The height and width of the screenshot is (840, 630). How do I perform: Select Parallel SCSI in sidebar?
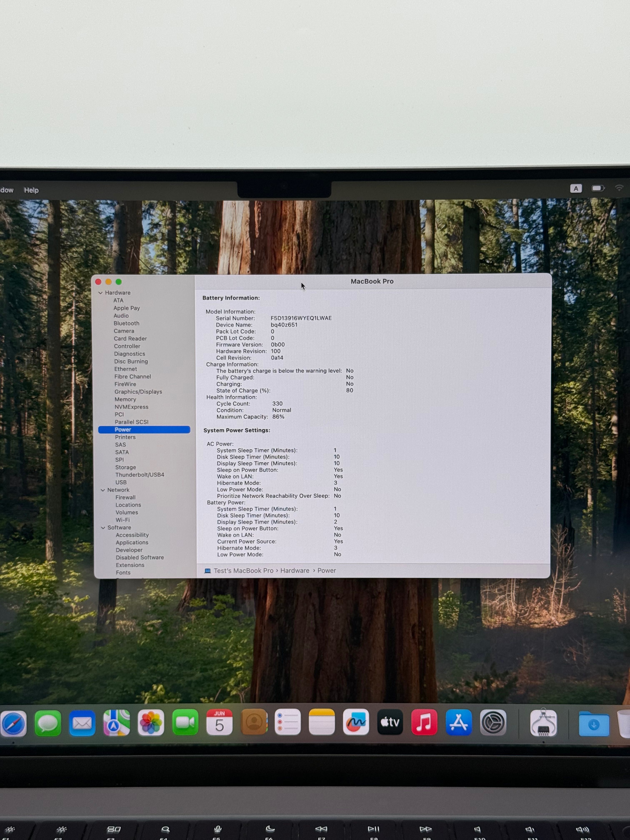(x=131, y=422)
